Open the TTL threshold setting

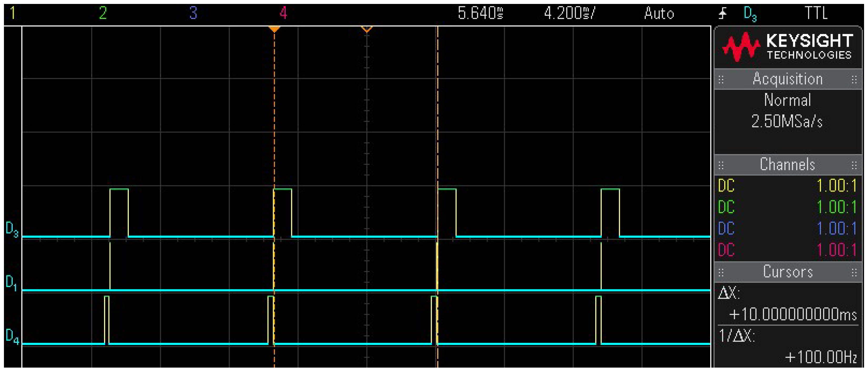tap(816, 13)
